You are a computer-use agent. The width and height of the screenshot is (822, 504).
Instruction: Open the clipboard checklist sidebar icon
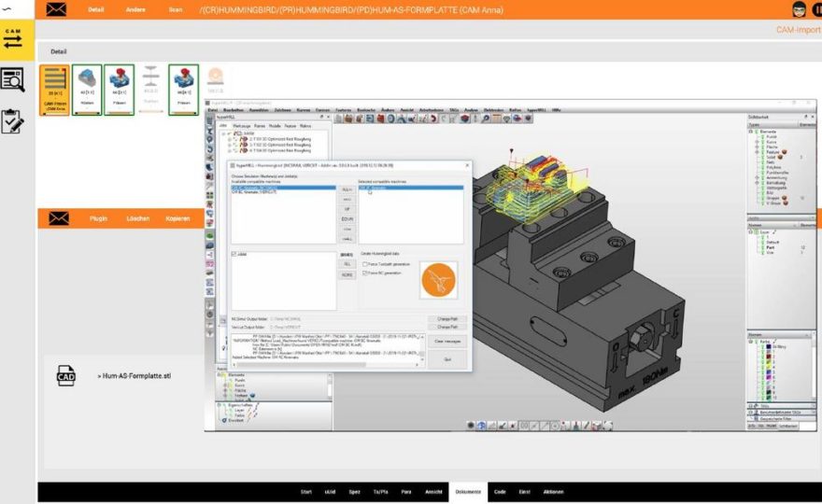coord(12,121)
